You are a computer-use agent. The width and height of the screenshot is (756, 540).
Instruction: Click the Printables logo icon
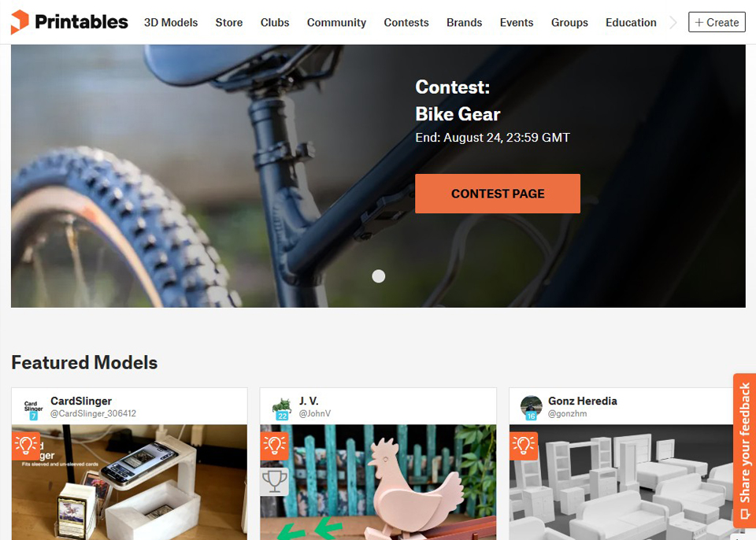(x=20, y=22)
